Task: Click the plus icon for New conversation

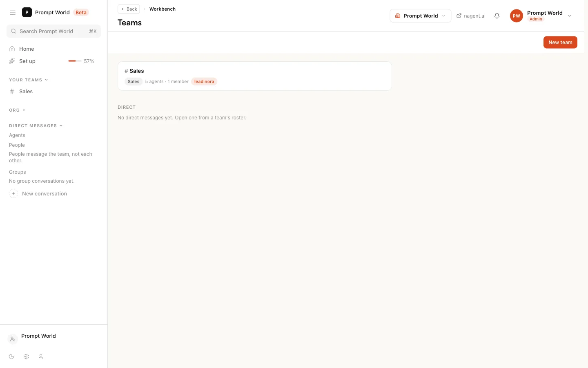Action: pyautogui.click(x=13, y=193)
